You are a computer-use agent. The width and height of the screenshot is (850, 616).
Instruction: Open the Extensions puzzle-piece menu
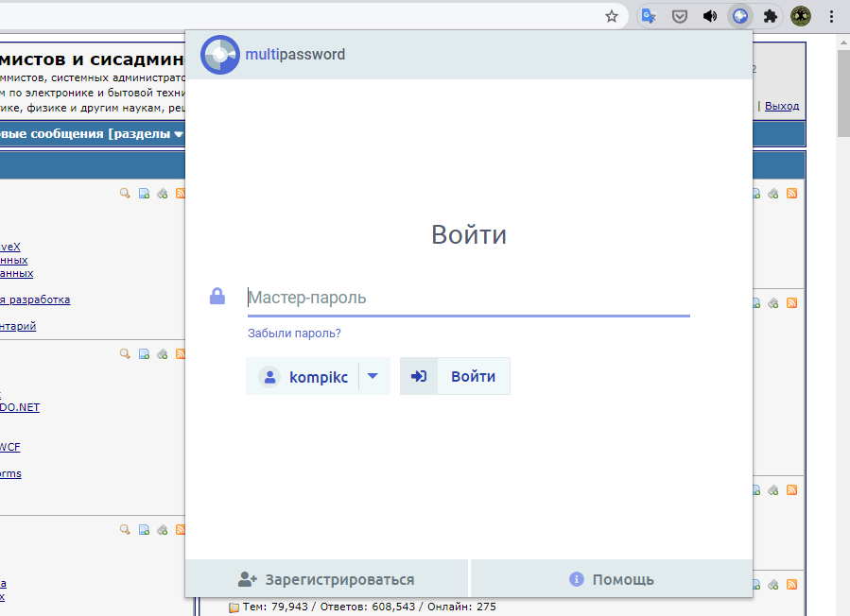click(x=771, y=16)
